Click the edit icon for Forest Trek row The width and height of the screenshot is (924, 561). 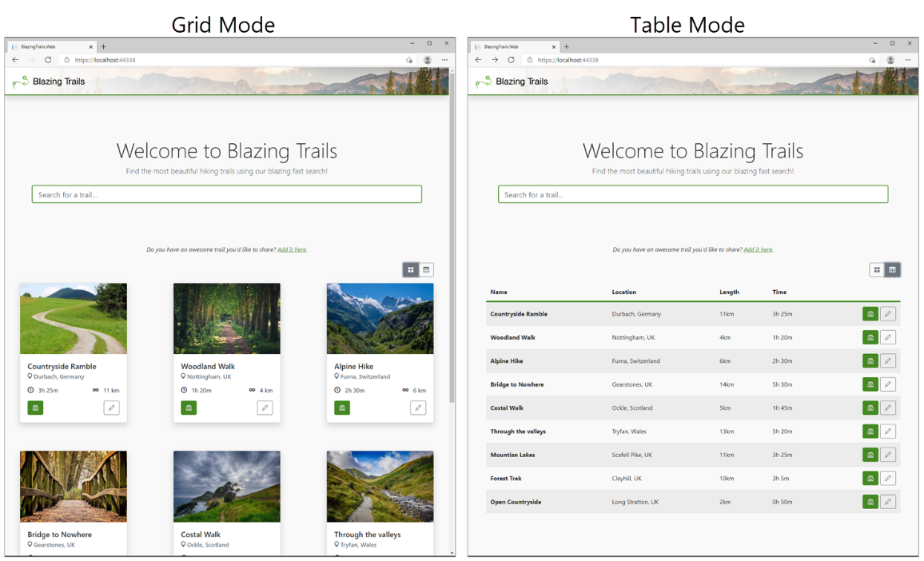tap(888, 478)
